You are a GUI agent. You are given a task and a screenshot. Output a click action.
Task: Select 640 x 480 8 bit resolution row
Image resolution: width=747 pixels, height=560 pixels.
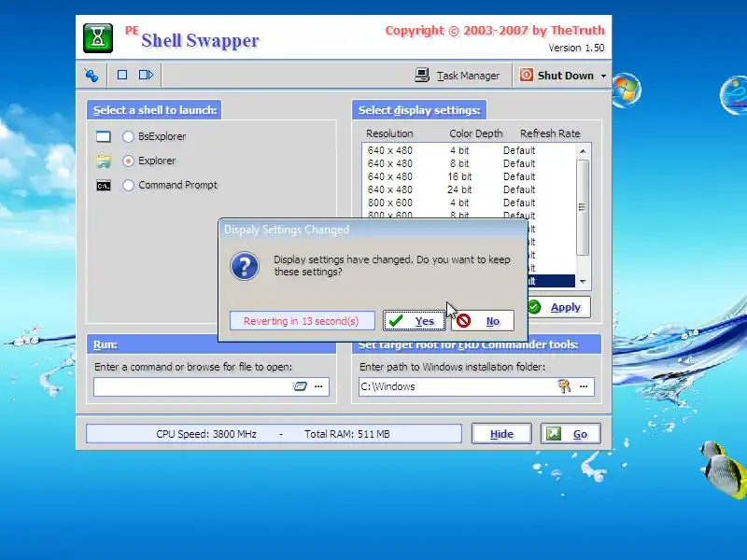[x=469, y=163]
